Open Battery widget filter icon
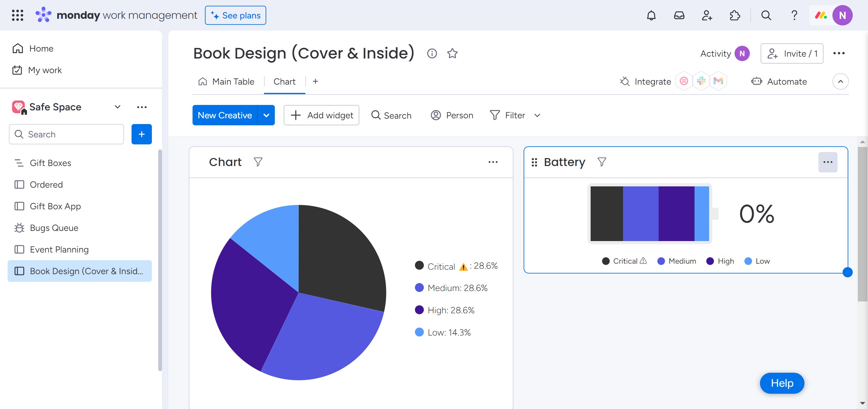This screenshot has width=868, height=409. click(x=601, y=162)
